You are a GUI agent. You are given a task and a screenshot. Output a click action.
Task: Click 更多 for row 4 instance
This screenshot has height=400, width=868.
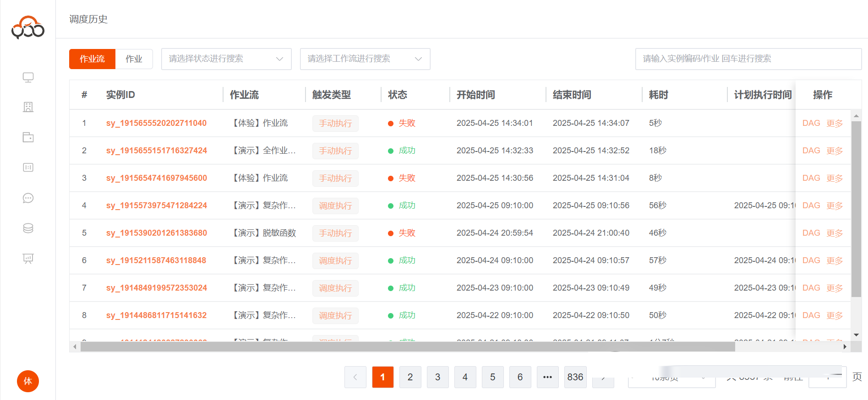[835, 205]
